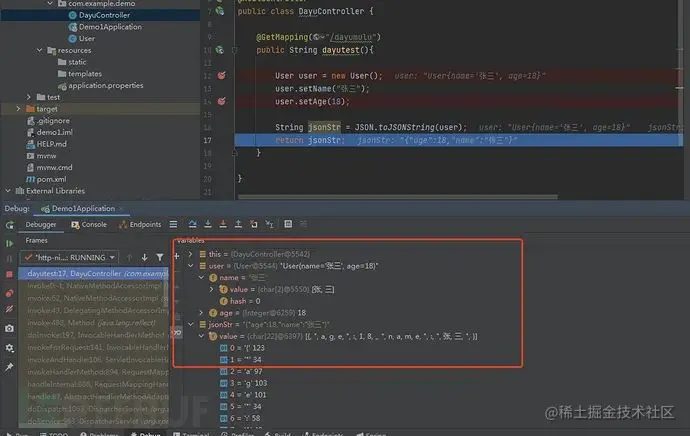
Task: Click the editor horizontal scrollbar
Action: [x=398, y=197]
